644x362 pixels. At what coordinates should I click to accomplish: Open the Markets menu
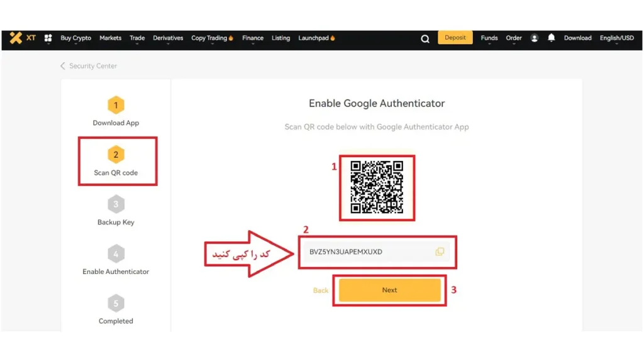[x=111, y=38]
